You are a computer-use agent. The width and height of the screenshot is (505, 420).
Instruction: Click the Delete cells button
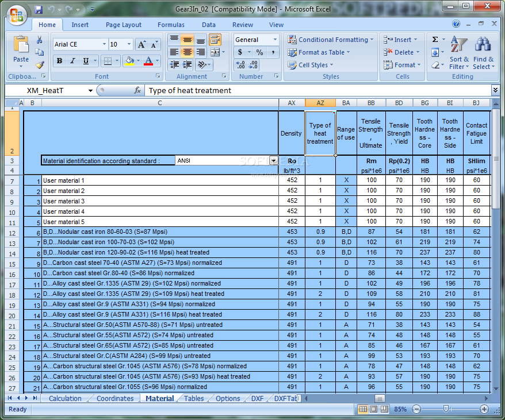click(401, 52)
